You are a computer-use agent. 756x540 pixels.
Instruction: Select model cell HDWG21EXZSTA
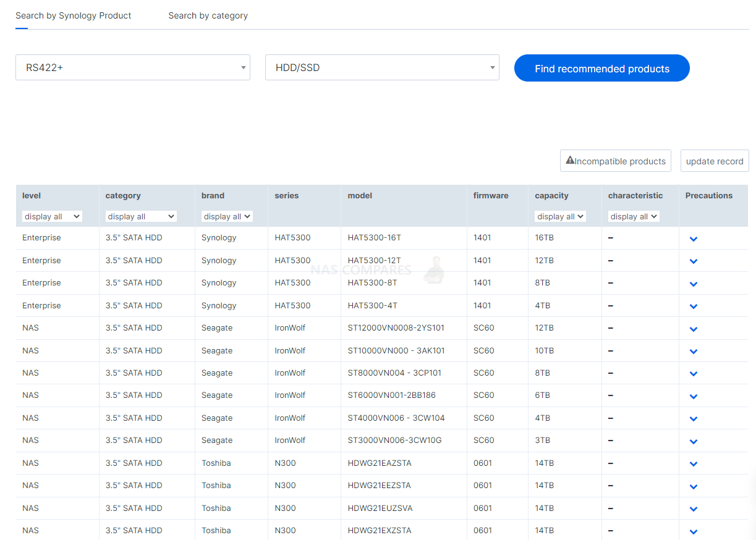click(380, 530)
